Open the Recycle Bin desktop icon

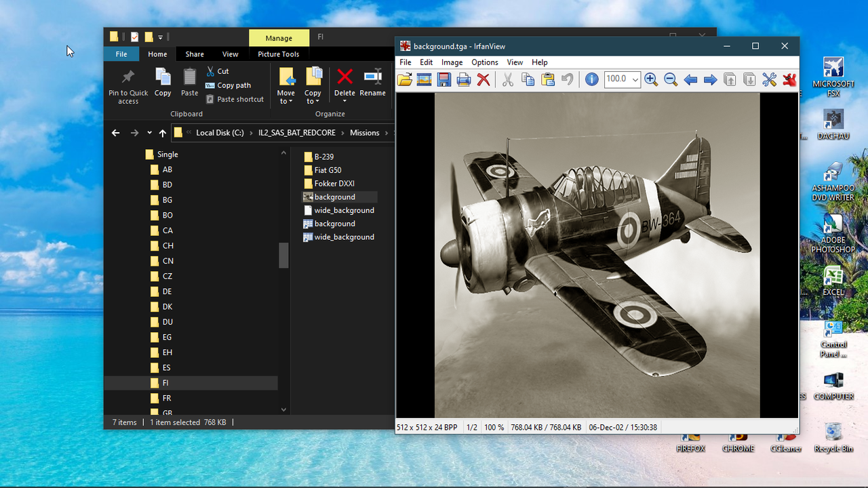(x=833, y=437)
